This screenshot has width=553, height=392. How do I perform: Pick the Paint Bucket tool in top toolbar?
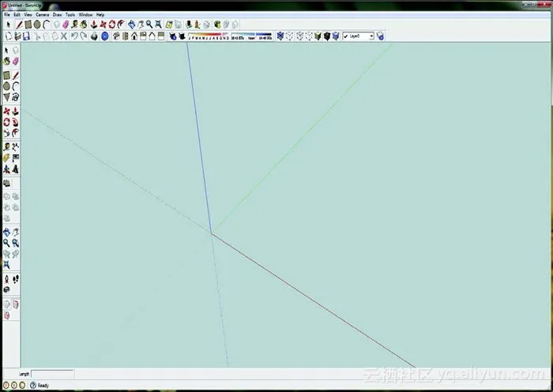click(84, 24)
